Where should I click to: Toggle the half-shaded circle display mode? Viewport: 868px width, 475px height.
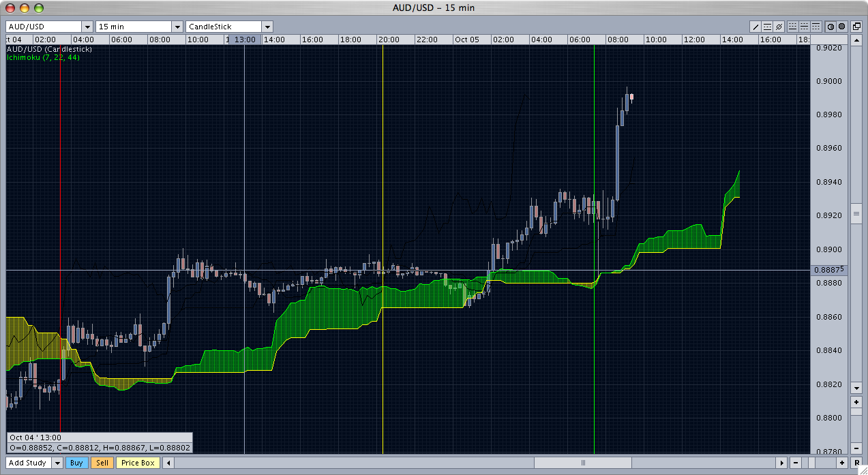[830, 27]
